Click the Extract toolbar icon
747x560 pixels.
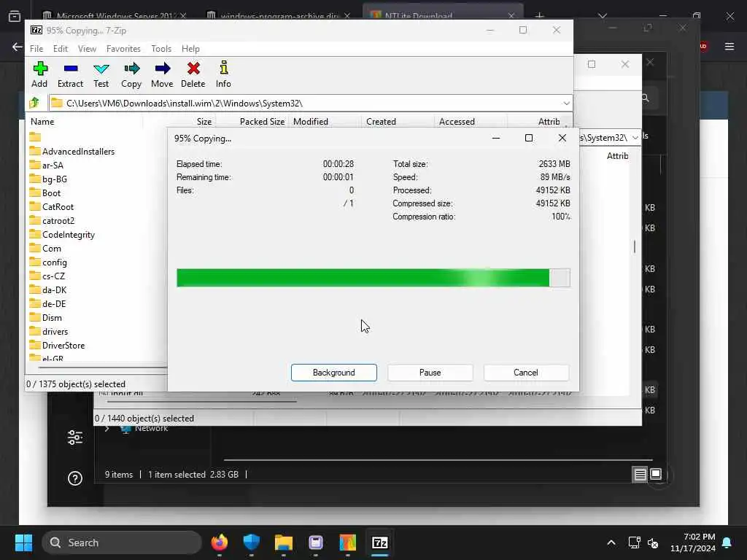[70, 74]
